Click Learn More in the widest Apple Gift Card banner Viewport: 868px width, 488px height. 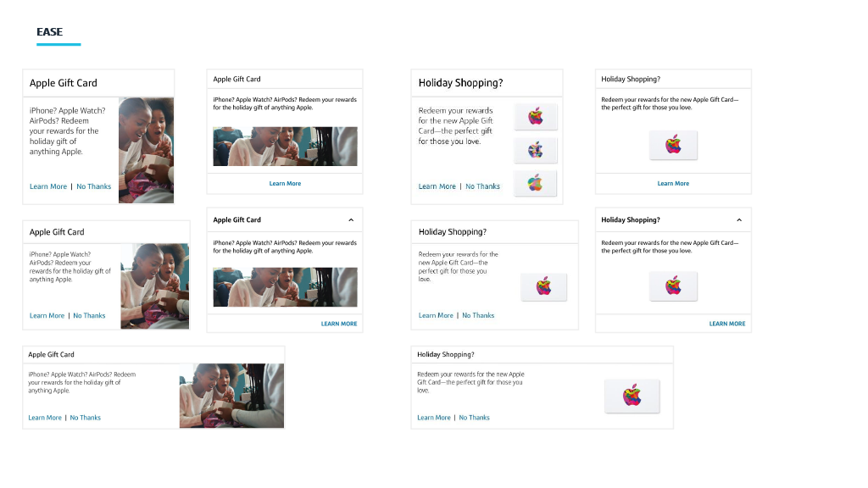[x=45, y=418]
